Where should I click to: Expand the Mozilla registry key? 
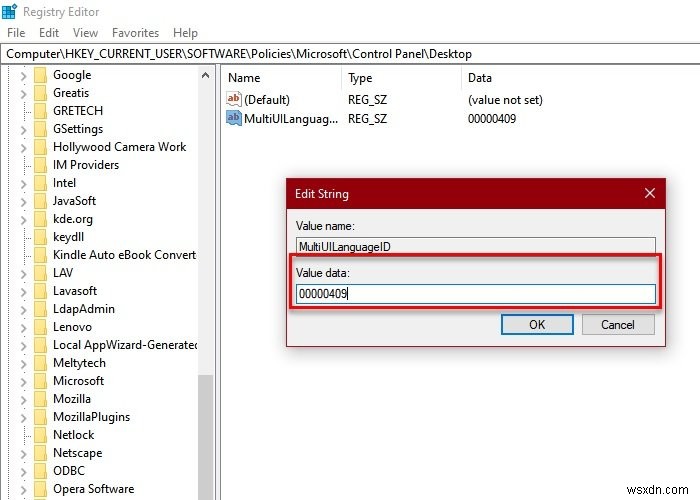24,400
